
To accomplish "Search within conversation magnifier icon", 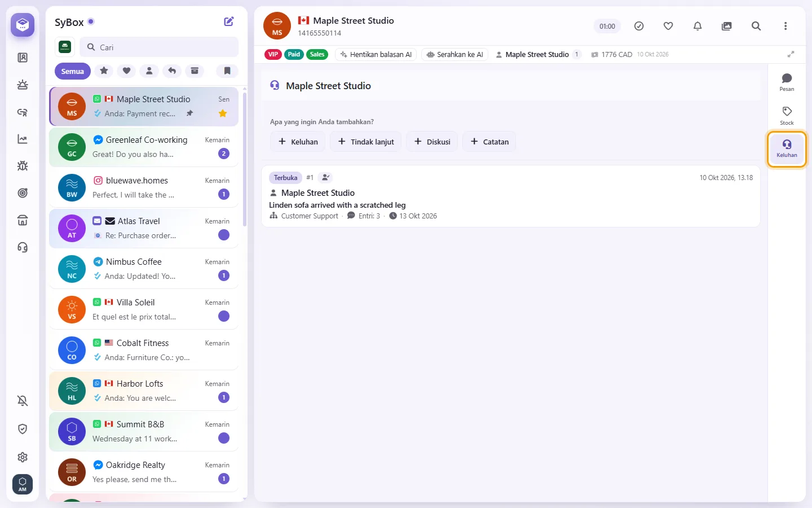I will click(756, 26).
